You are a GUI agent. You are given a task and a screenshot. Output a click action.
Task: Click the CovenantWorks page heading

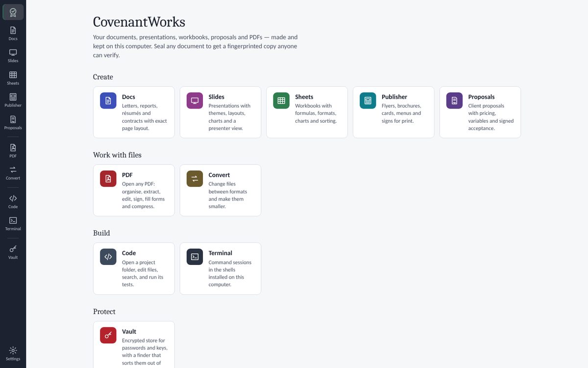click(139, 22)
